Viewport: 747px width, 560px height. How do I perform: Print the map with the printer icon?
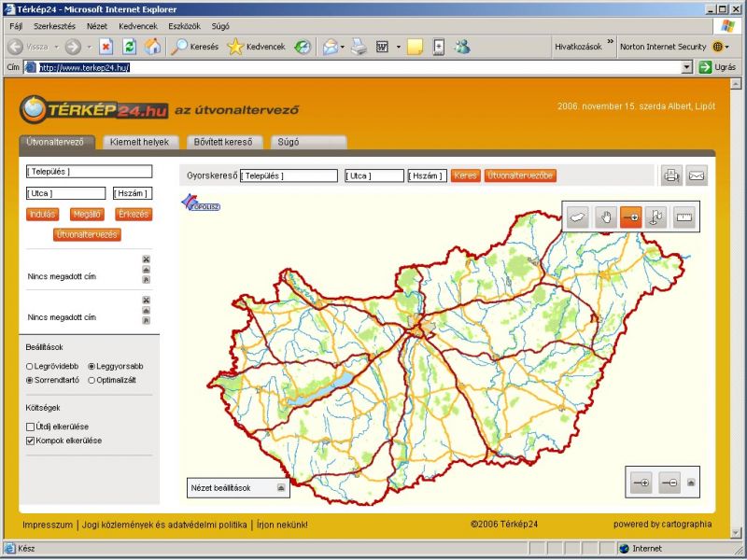671,175
